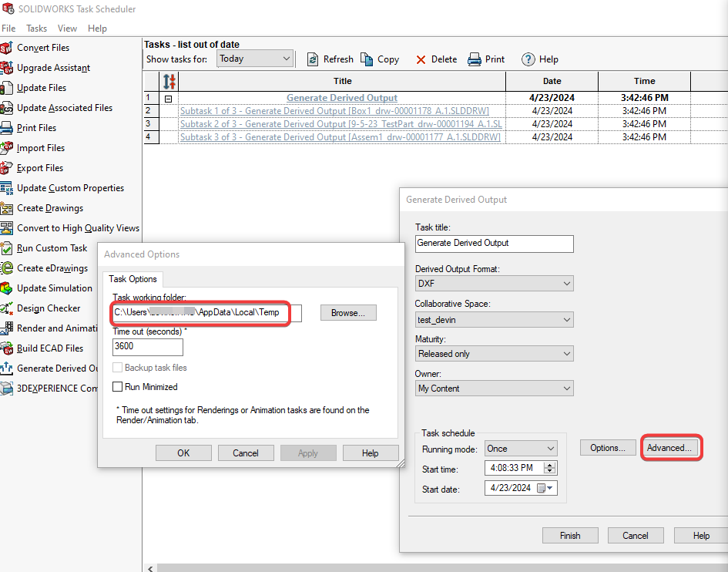Edit the Time out seconds field

point(146,347)
